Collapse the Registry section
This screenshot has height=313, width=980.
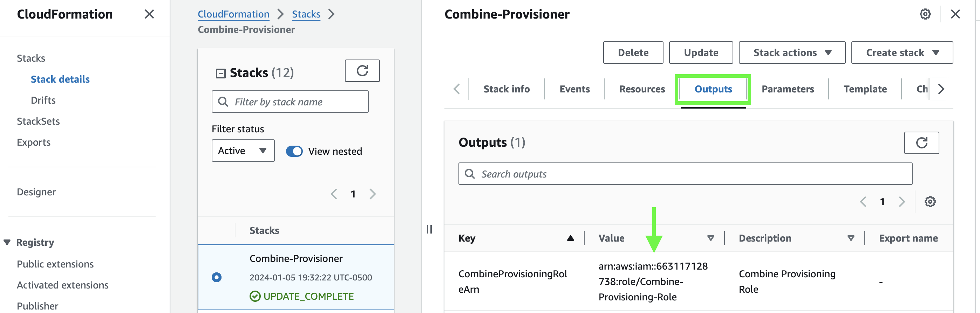(x=7, y=242)
